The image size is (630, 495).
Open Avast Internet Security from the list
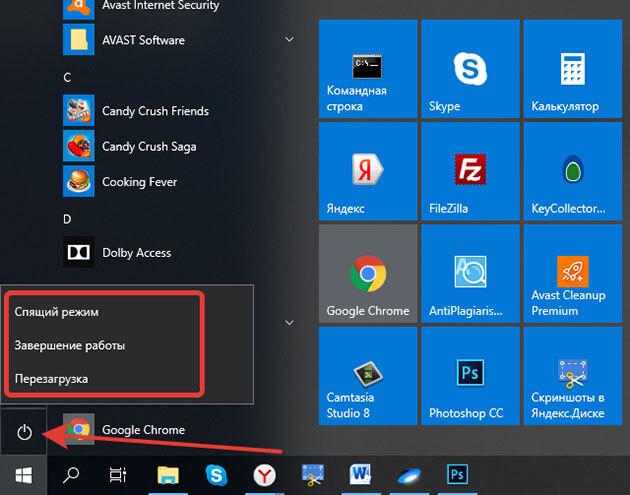coord(161,6)
